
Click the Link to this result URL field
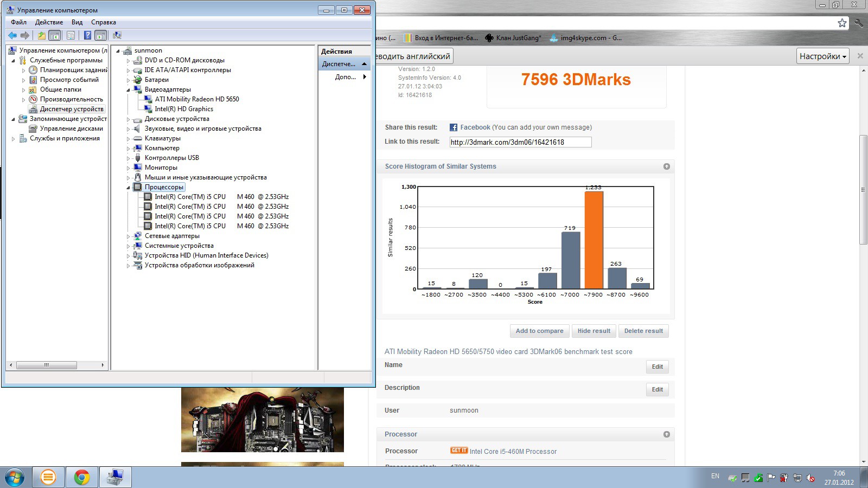click(520, 142)
